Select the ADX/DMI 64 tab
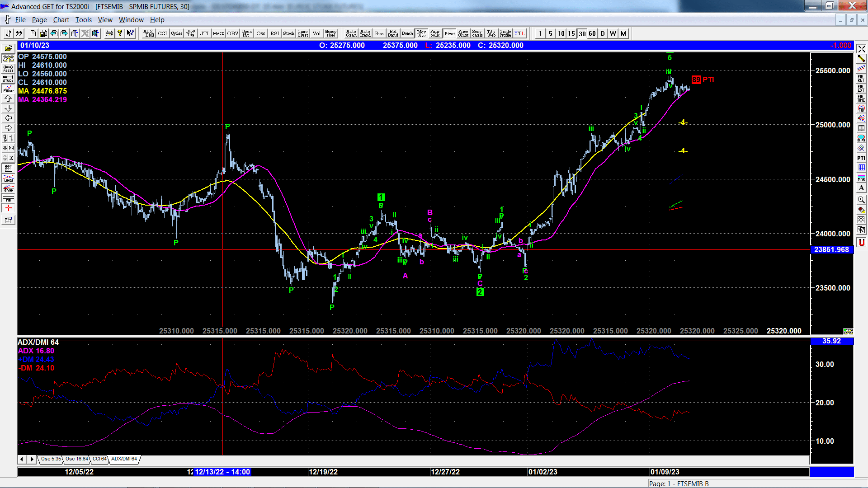The height and width of the screenshot is (488, 868). (124, 459)
